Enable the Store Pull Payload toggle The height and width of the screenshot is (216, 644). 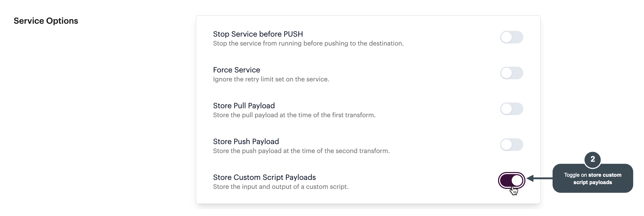tap(511, 109)
